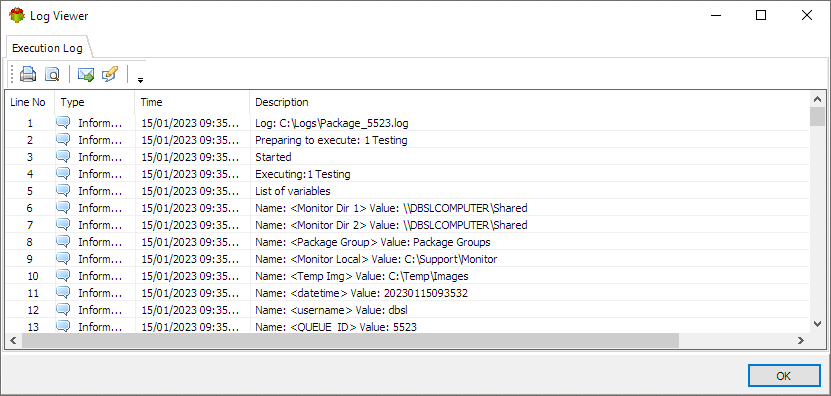This screenshot has width=831, height=396.
Task: Click information icon on line 12
Action: (x=63, y=310)
